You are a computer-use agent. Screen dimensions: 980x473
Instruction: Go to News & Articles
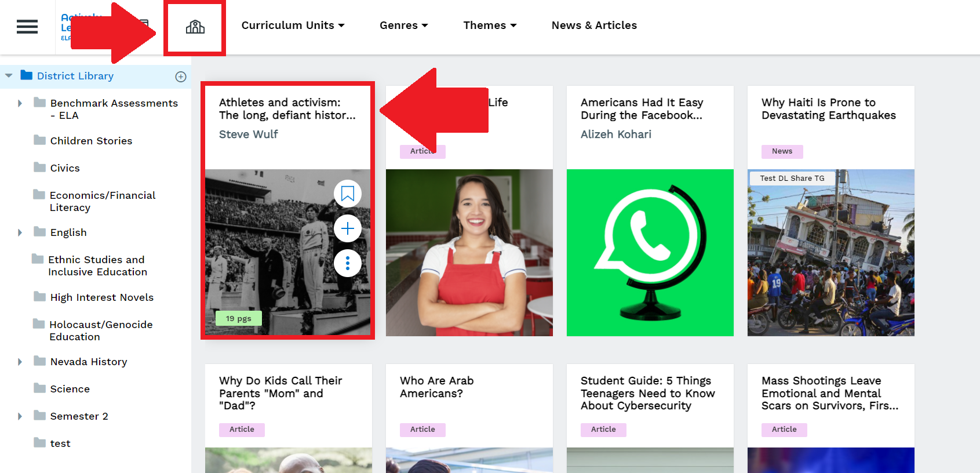click(x=594, y=26)
